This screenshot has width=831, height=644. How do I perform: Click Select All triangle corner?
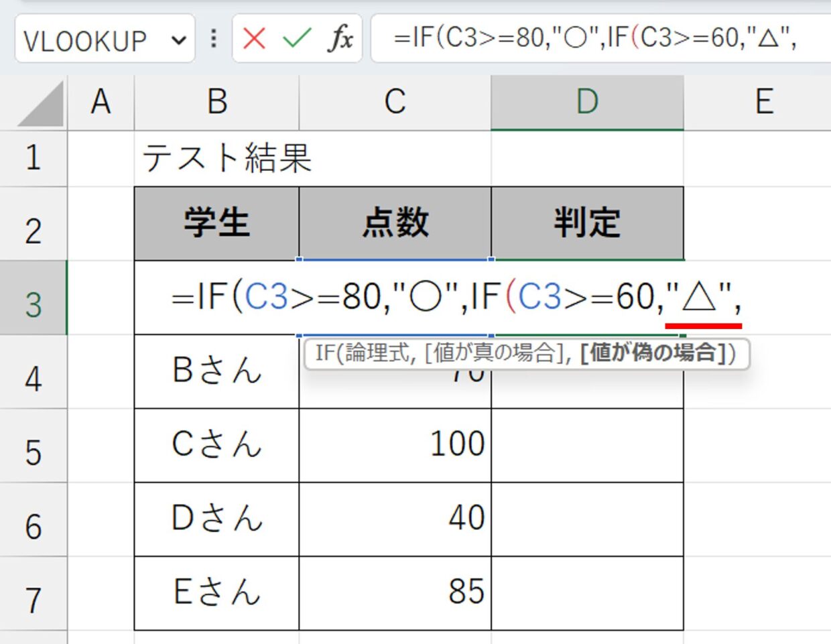(40, 103)
